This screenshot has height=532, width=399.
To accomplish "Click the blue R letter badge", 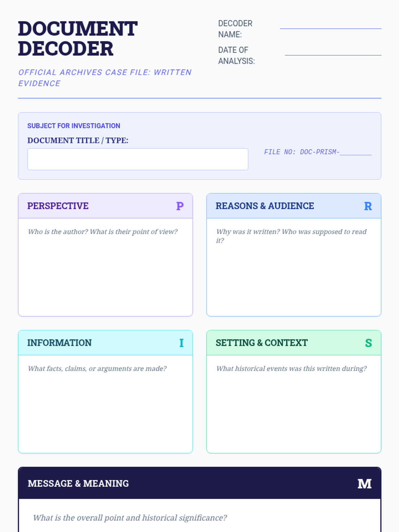I will tap(368, 206).
